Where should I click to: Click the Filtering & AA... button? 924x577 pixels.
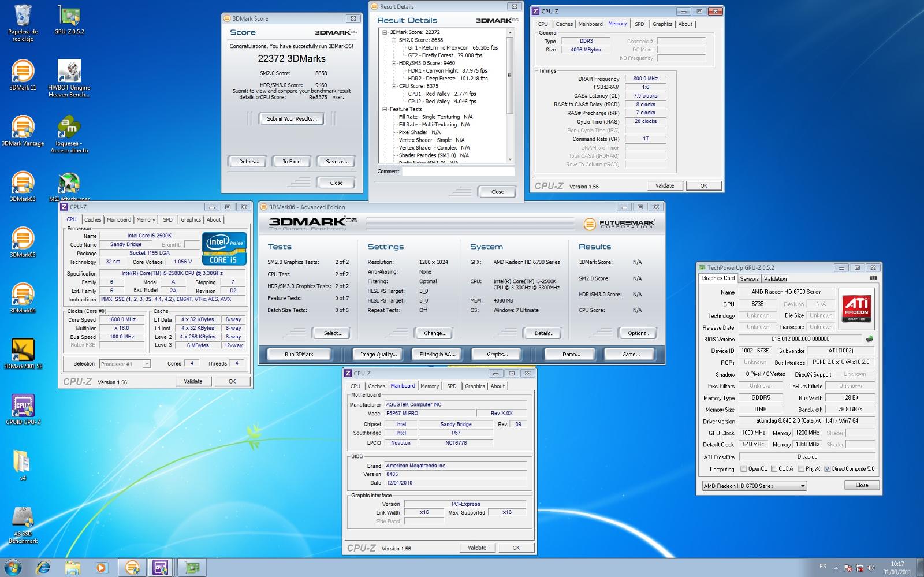click(x=438, y=355)
